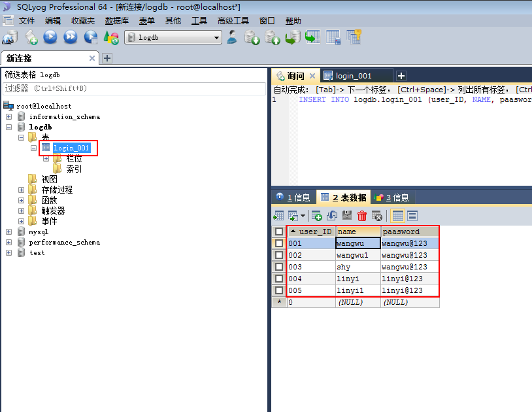This screenshot has width=532, height=412.
Task: Check the row checkbox for user_ID 002
Action: pos(279,255)
